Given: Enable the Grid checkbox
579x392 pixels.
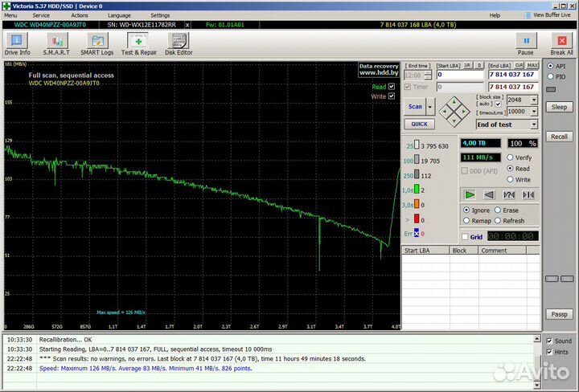Looking at the screenshot, I should (x=465, y=237).
